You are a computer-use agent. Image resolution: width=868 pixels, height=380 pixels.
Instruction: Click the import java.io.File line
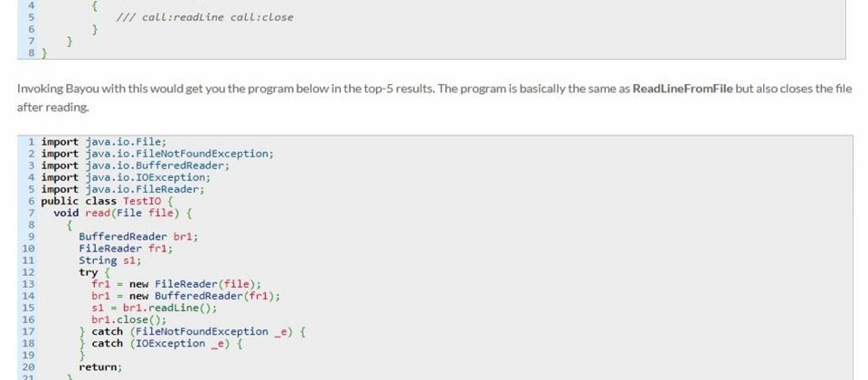[103, 142]
